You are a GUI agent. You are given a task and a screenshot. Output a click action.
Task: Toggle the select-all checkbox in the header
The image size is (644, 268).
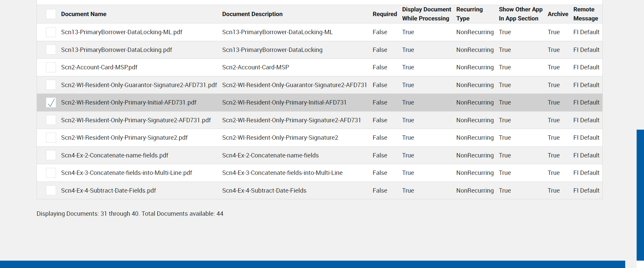tap(51, 14)
